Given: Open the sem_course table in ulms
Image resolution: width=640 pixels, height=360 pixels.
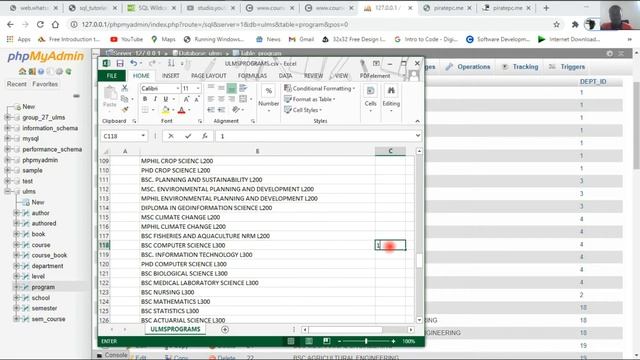Looking at the screenshot, I should coord(48,319).
